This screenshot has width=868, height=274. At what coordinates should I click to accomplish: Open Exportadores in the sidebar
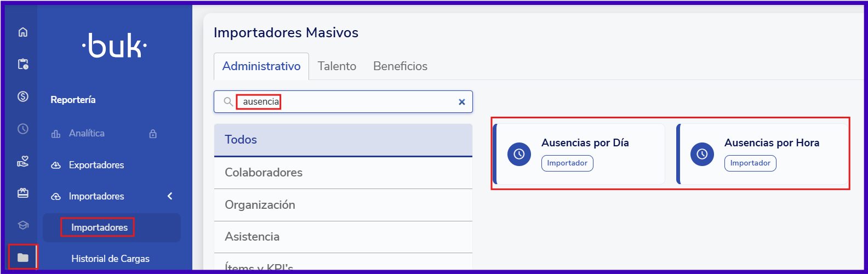(96, 165)
